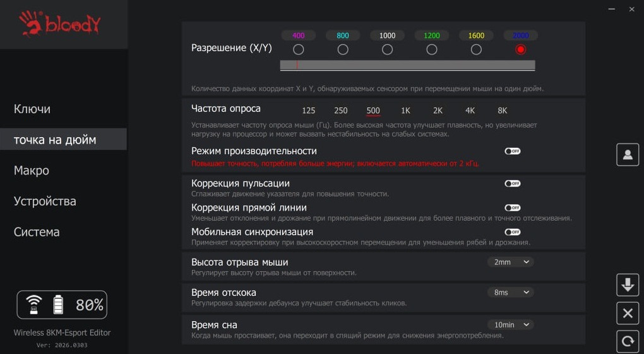Open the Ключи section
The width and height of the screenshot is (644, 354).
32,109
